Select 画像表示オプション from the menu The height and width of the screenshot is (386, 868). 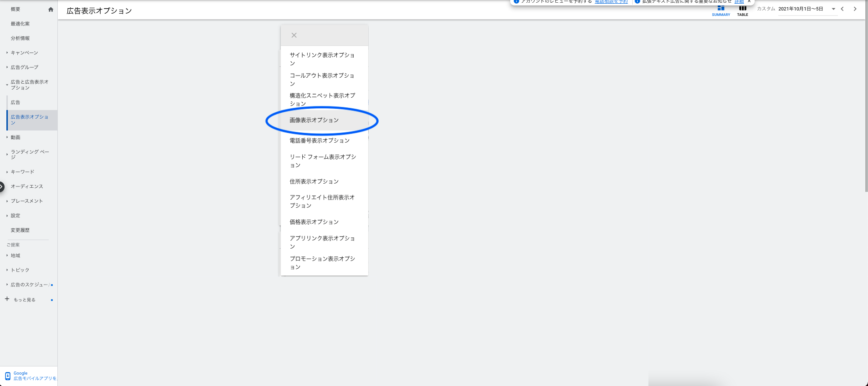(x=314, y=120)
